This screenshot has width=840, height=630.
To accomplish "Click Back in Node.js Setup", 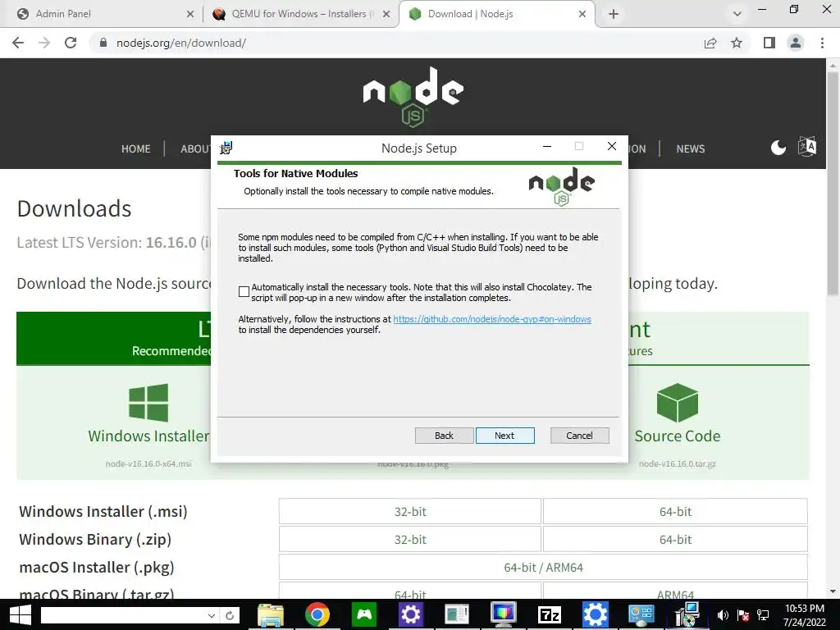I will [x=444, y=436].
